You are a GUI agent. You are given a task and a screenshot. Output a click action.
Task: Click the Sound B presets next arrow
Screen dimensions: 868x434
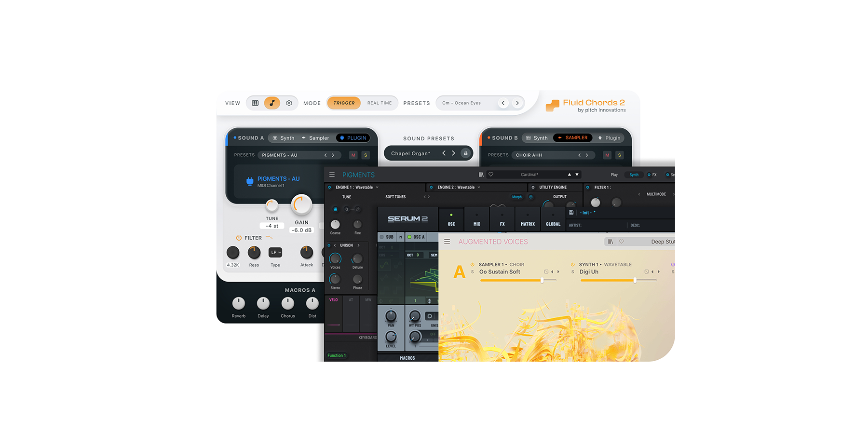pos(587,155)
